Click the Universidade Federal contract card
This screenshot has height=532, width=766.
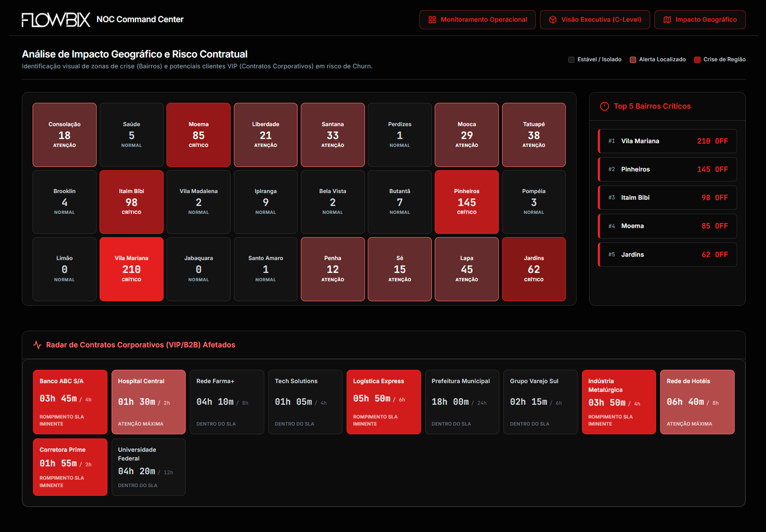point(148,467)
